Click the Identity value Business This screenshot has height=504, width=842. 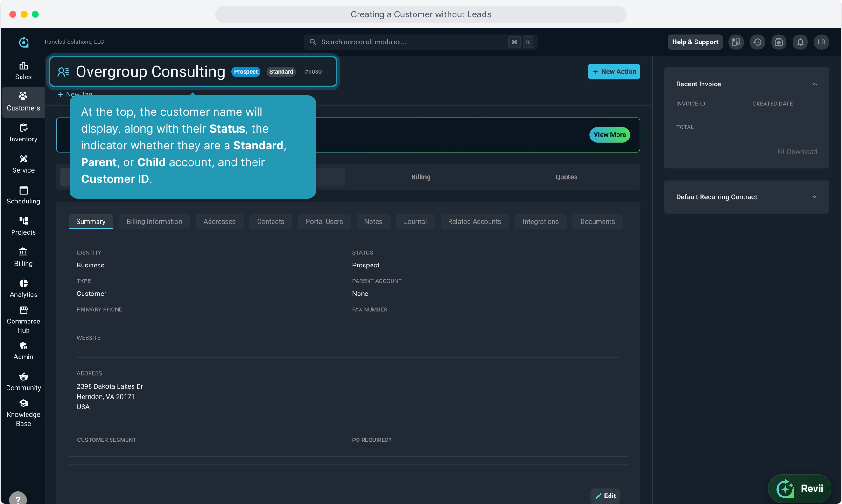(91, 265)
